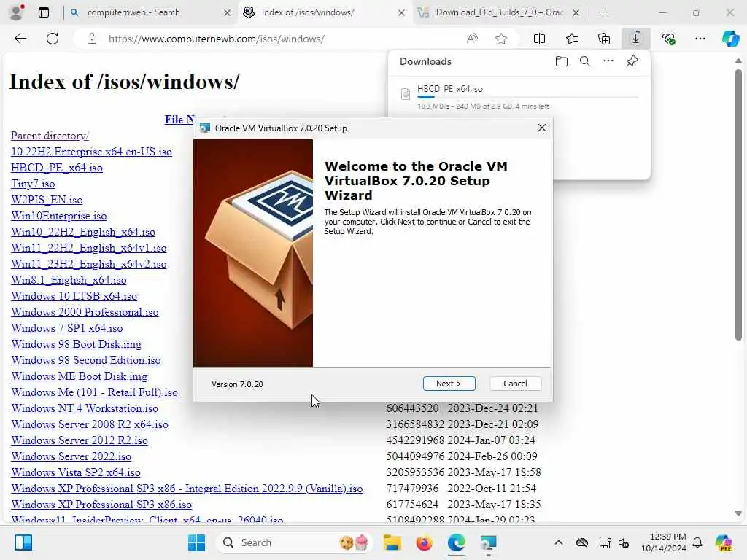
Task: Download Tiny7.iso link
Action: pyautogui.click(x=33, y=184)
